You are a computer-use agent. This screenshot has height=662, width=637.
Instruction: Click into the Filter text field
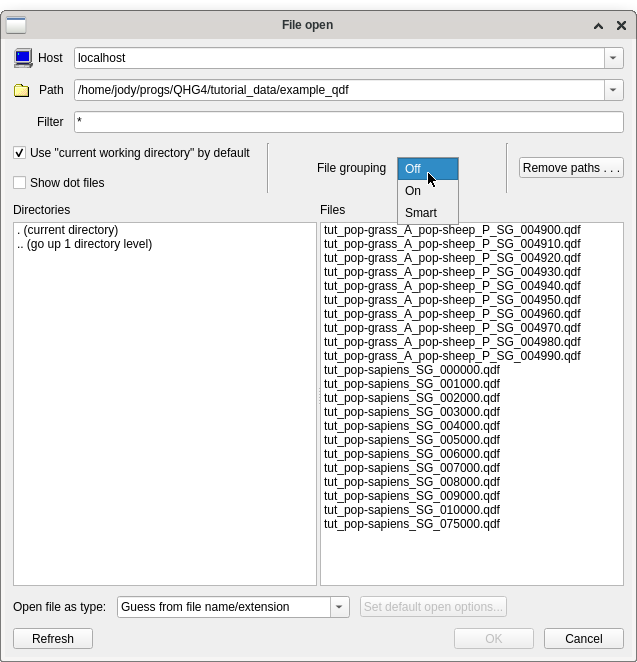click(x=348, y=122)
